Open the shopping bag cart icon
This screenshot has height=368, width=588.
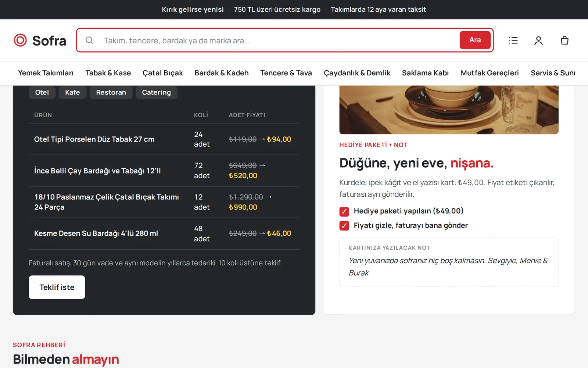coord(565,40)
